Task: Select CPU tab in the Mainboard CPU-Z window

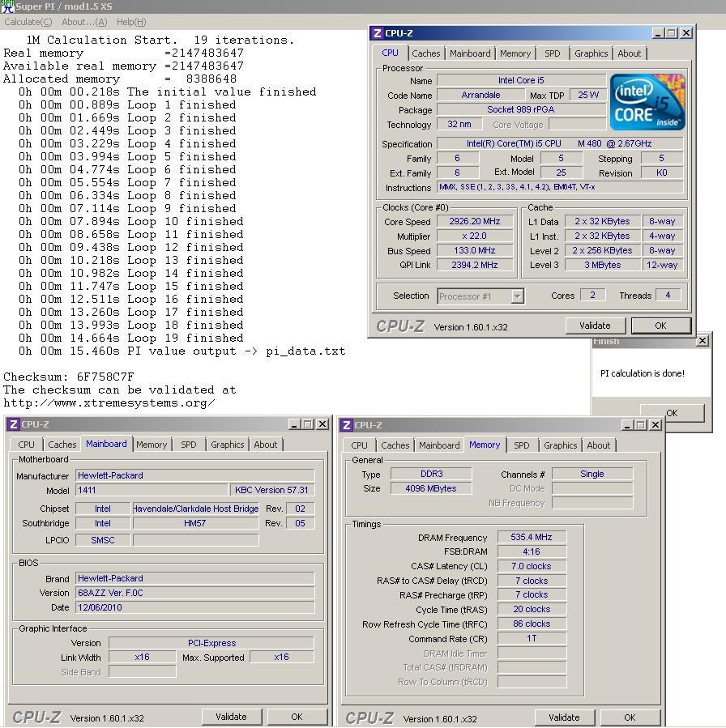Action: 27,445
